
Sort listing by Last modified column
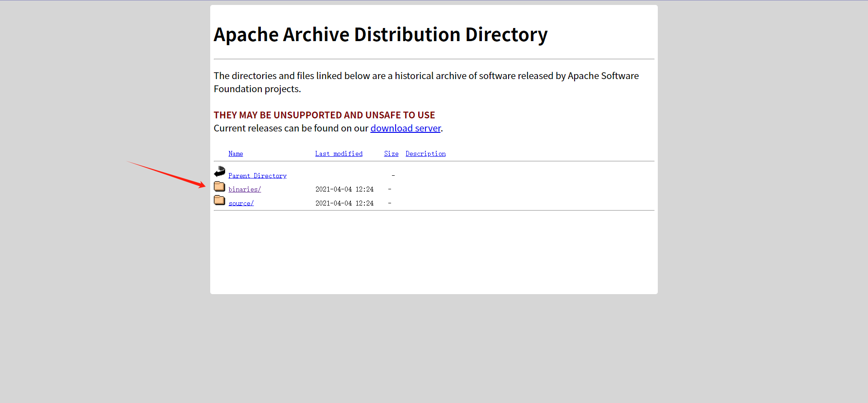coord(339,154)
